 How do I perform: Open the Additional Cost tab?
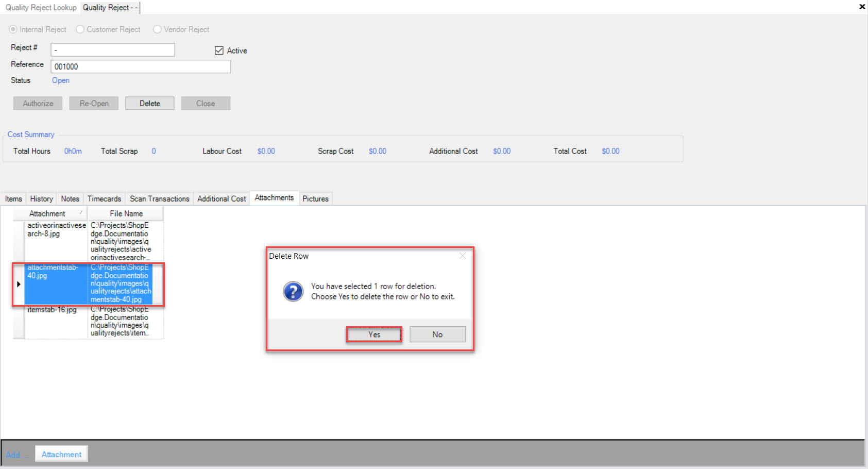coord(222,199)
